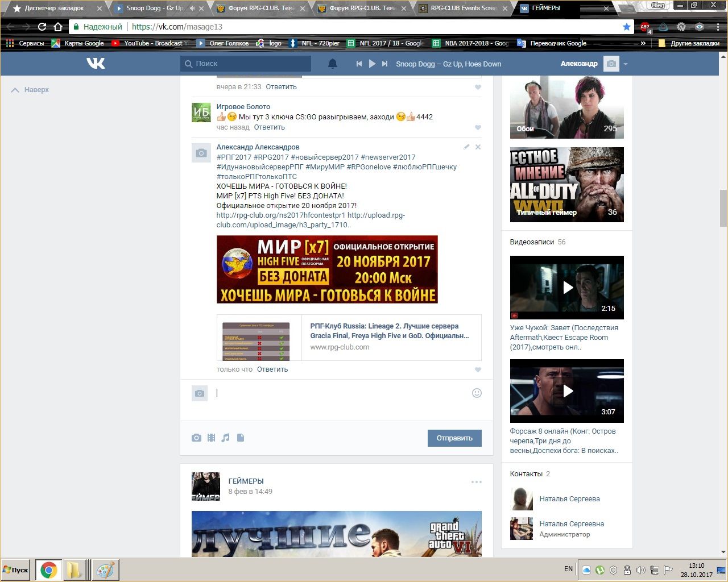
Task: Bookmark this page with the star
Action: (x=626, y=27)
